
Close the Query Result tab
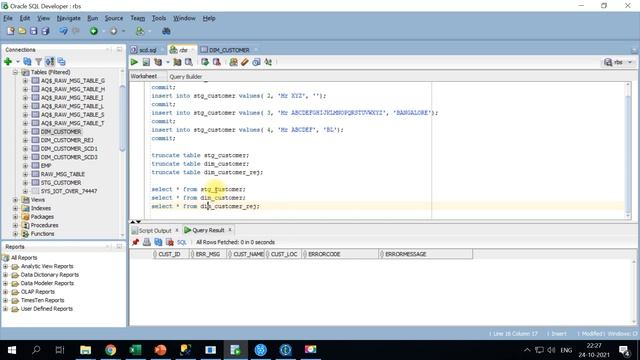point(230,230)
